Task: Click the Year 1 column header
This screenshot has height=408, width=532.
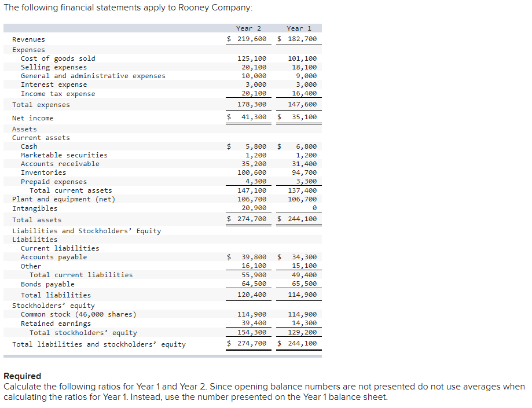Action: point(299,28)
